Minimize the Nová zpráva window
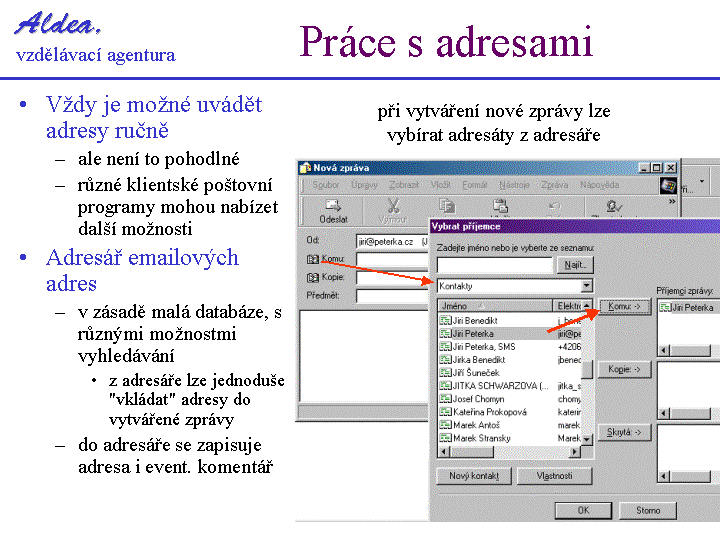Screen dimensions: 720x540 click(645, 168)
